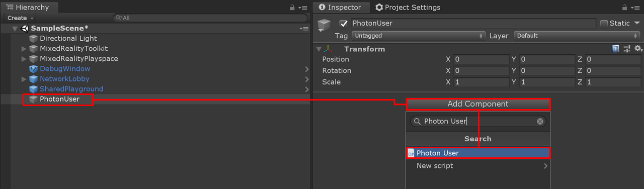Click the PhotonUser cube icon in Inspector
The image size is (644, 189).
[x=324, y=25]
